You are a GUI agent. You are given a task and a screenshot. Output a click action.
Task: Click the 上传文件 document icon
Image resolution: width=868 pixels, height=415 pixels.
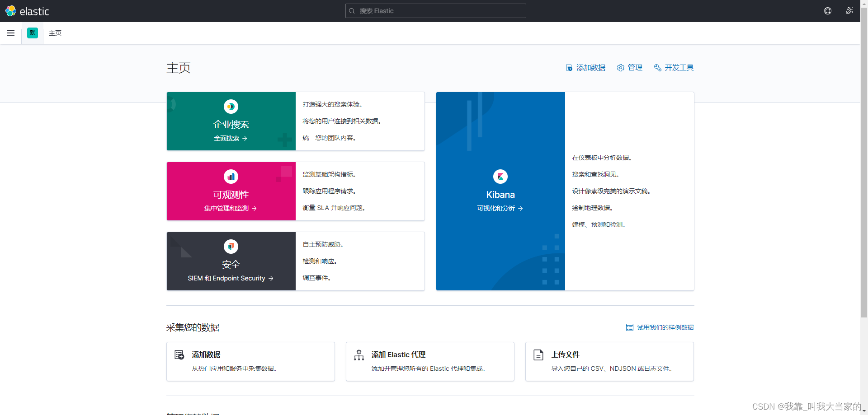coord(538,355)
